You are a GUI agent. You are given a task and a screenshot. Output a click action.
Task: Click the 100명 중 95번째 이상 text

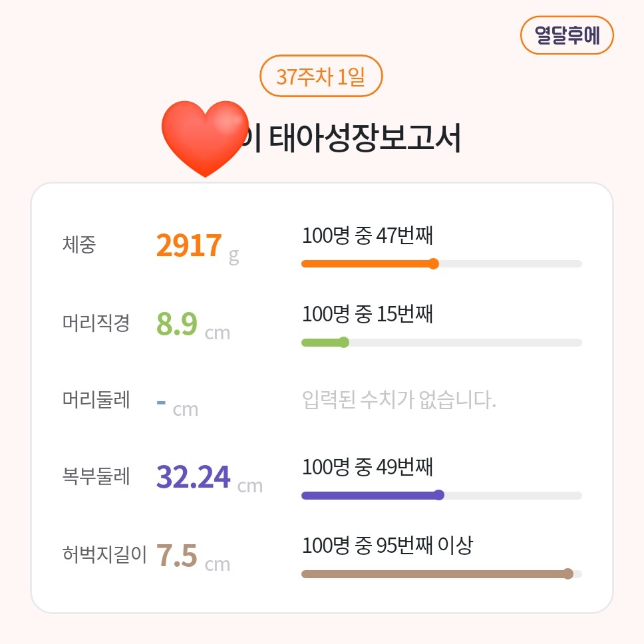click(387, 546)
